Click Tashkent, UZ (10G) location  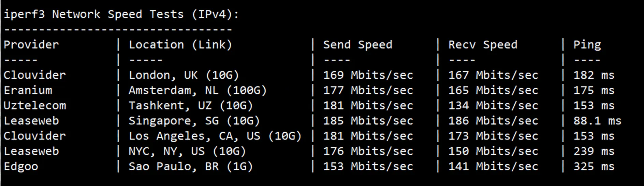pos(191,106)
